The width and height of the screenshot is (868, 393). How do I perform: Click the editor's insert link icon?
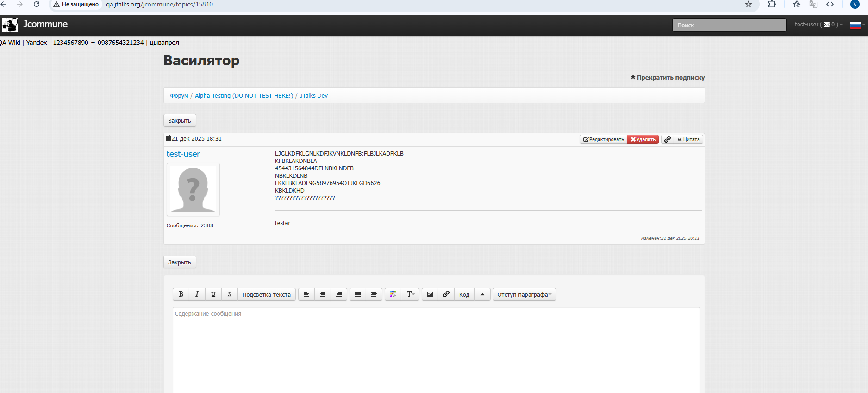click(x=446, y=294)
